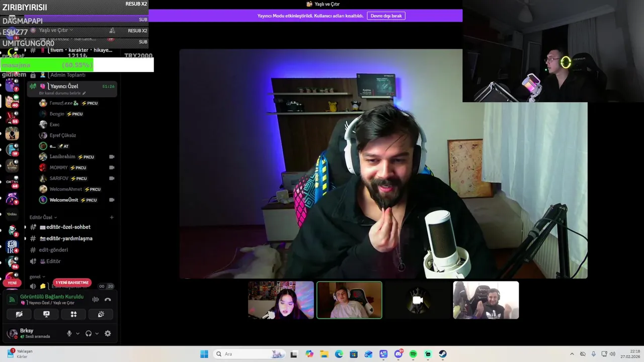Open connection info signal icon

pyautogui.click(x=12, y=300)
